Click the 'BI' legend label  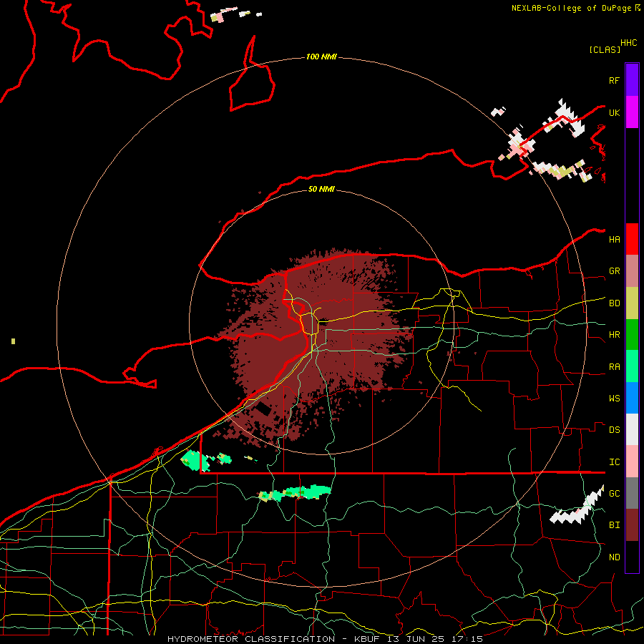click(x=614, y=525)
